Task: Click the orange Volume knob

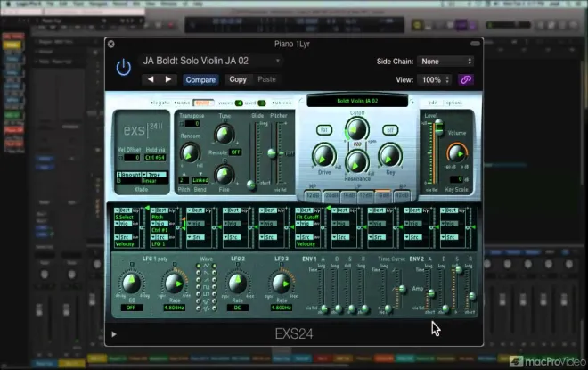Action: 457,153
